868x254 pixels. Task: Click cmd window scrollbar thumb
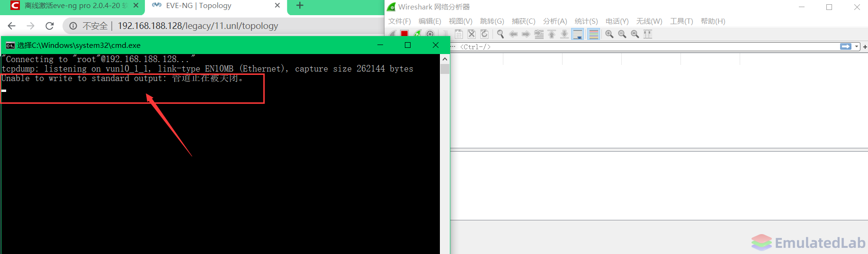445,69
